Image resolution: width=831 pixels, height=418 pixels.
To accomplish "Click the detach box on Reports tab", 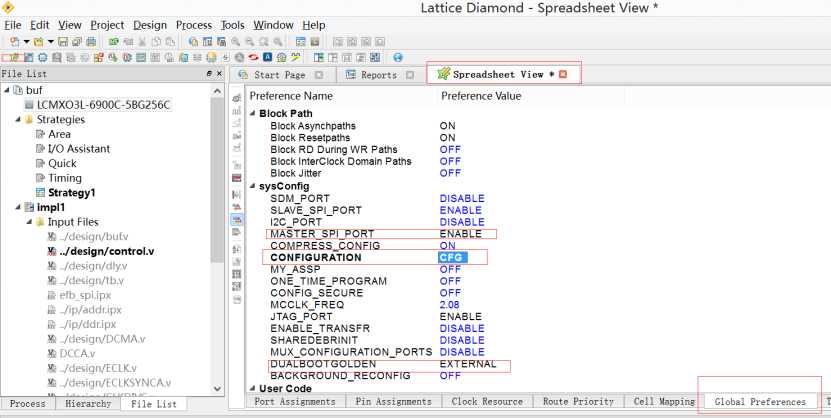I will [410, 75].
